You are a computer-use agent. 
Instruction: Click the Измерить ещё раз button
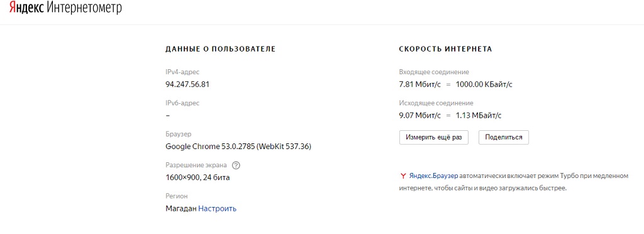tap(434, 138)
